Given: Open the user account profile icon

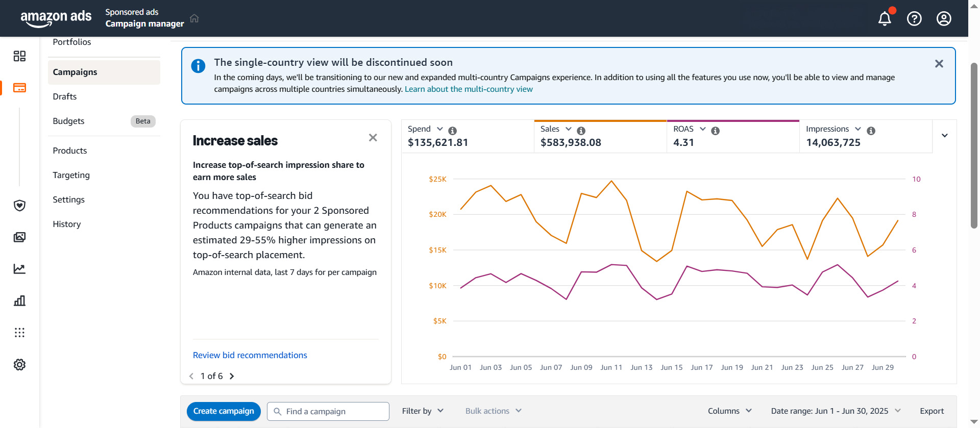Looking at the screenshot, I should [944, 19].
